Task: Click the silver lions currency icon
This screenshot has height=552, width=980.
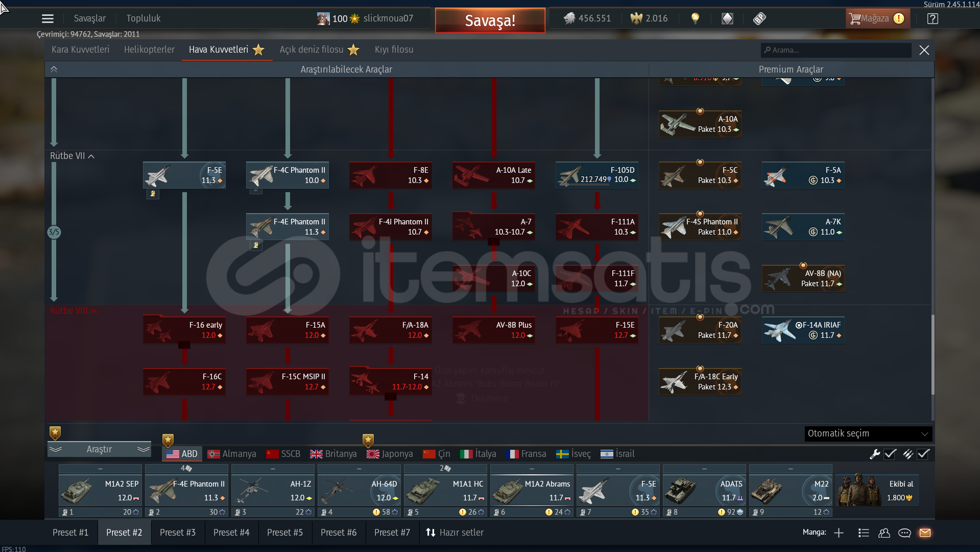Action: pyautogui.click(x=569, y=19)
